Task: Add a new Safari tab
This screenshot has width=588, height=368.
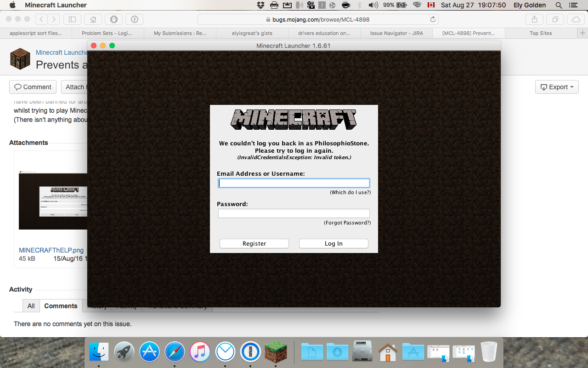Action: coord(582,33)
